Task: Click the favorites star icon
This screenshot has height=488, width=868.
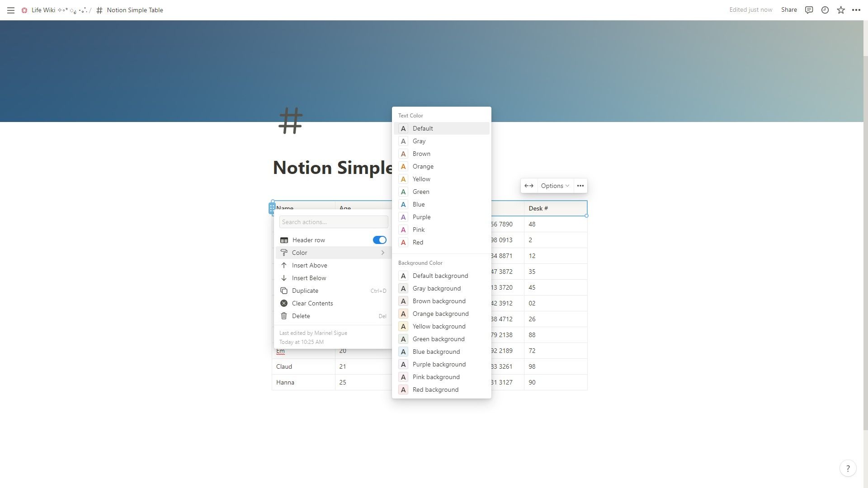Action: tap(840, 10)
